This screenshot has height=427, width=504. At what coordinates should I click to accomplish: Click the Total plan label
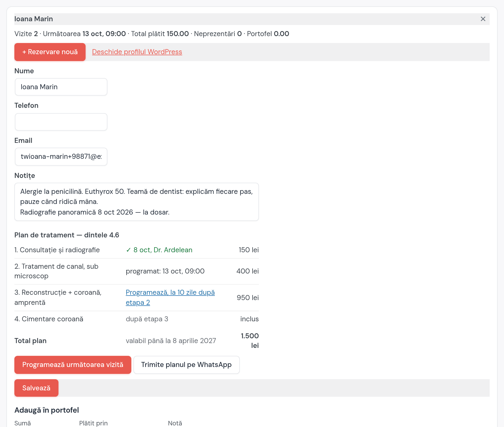pos(31,341)
